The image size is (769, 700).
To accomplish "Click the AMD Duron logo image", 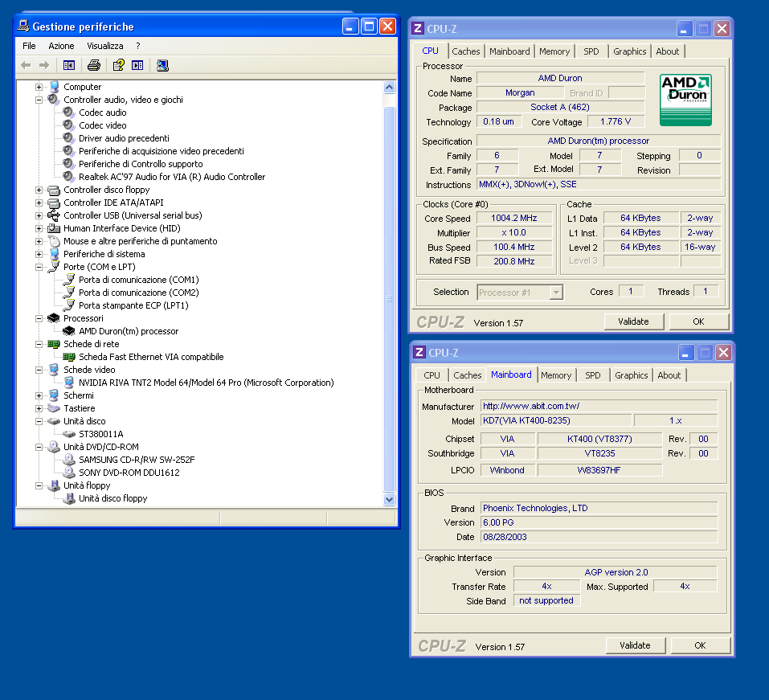I will point(685,100).
